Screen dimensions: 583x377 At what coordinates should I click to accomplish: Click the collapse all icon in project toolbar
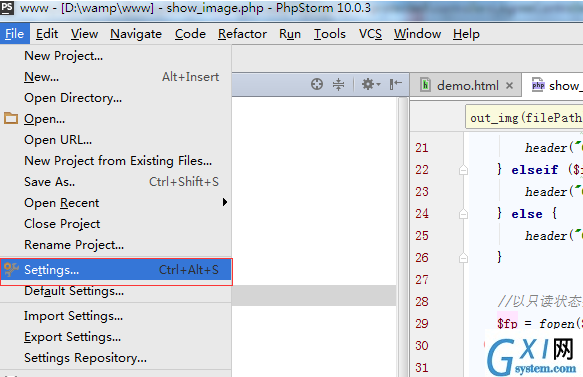coord(338,84)
